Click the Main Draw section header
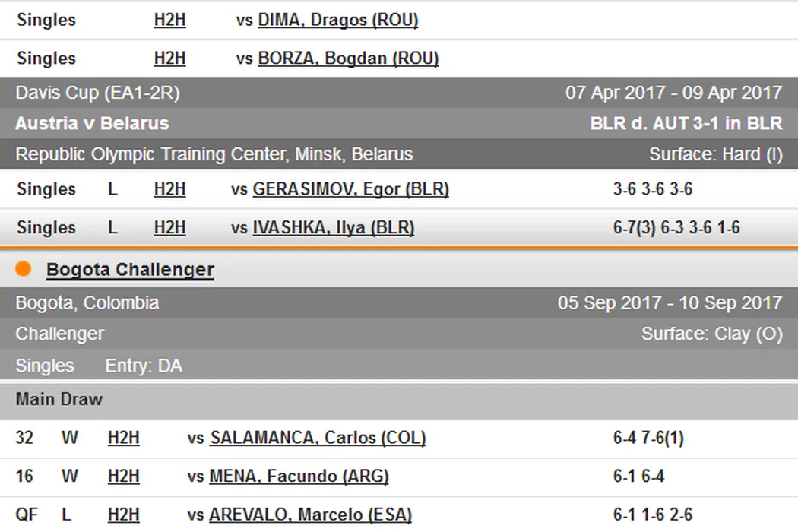Image resolution: width=798 pixels, height=532 pixels. [x=59, y=399]
